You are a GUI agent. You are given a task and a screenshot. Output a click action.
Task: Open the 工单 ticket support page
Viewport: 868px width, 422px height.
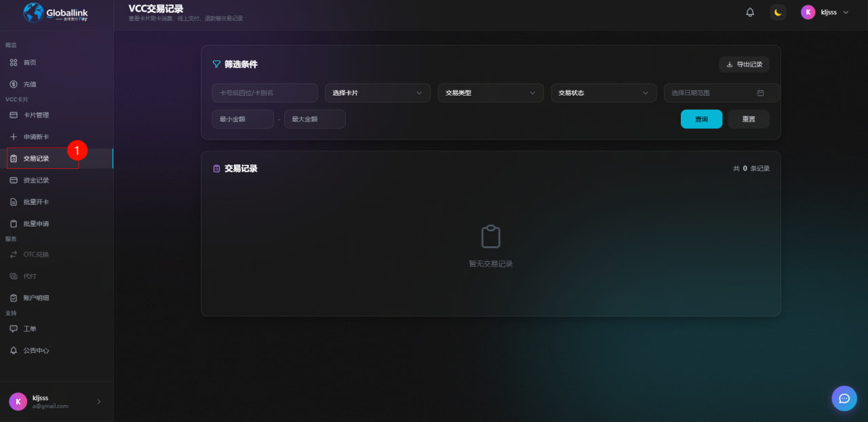[28, 328]
